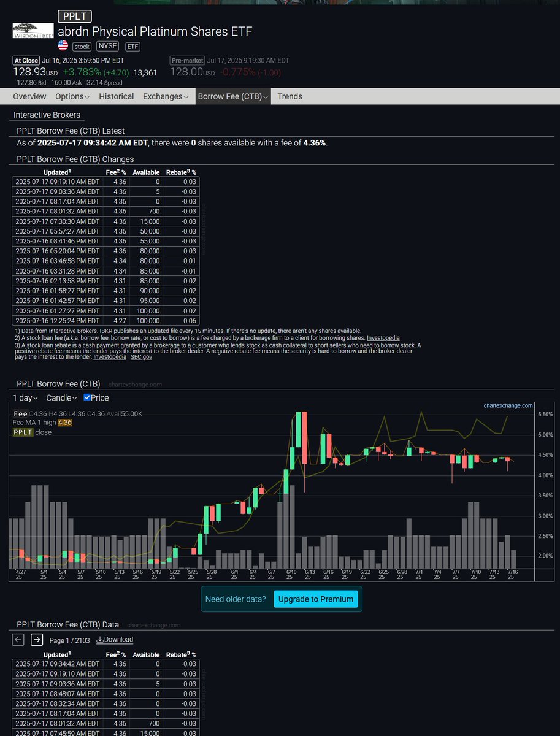Click the WisdomTree logo image

33,31
